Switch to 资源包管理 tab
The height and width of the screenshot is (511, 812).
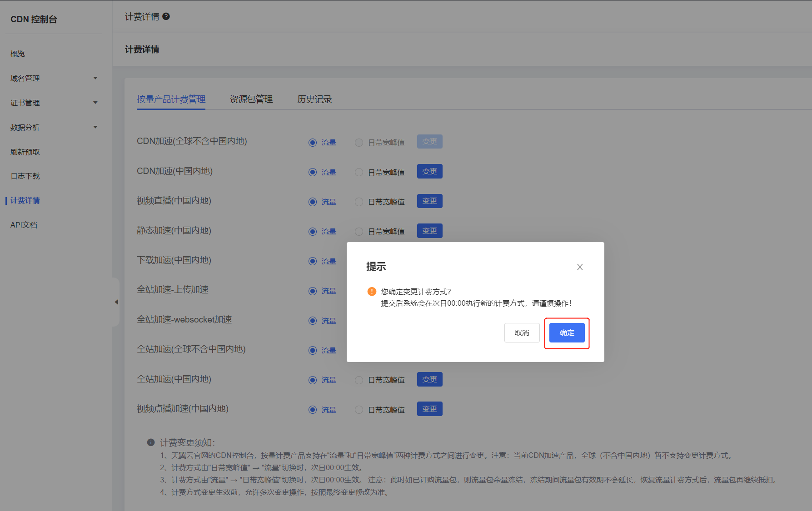251,99
